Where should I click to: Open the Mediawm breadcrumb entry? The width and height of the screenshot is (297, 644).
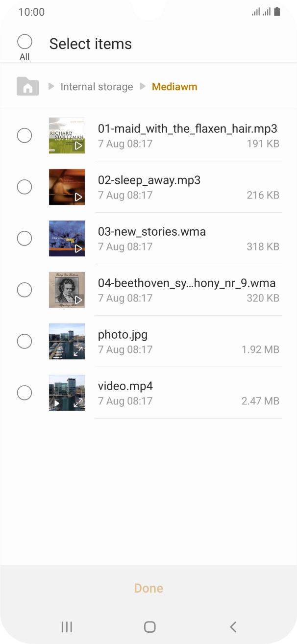click(x=174, y=86)
